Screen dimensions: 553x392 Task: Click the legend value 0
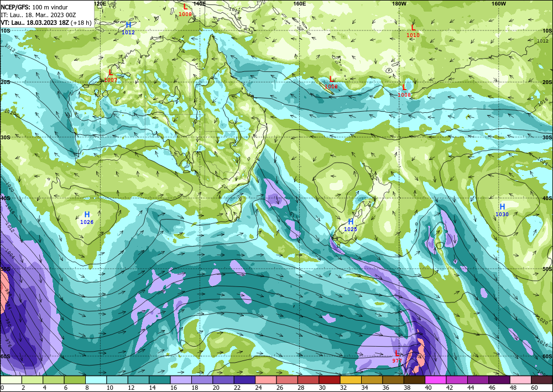(2, 388)
